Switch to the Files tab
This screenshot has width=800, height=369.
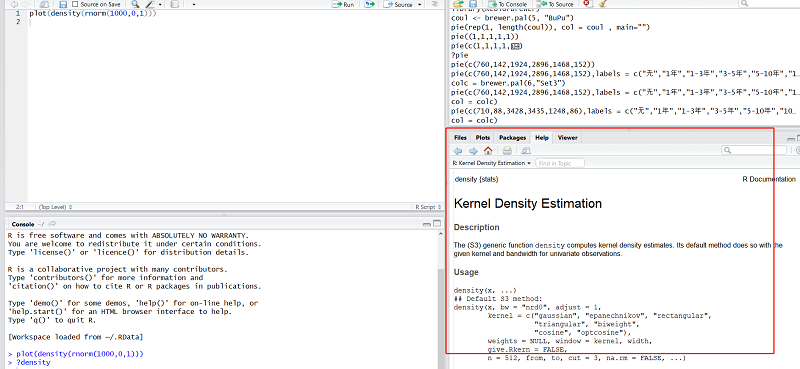460,137
